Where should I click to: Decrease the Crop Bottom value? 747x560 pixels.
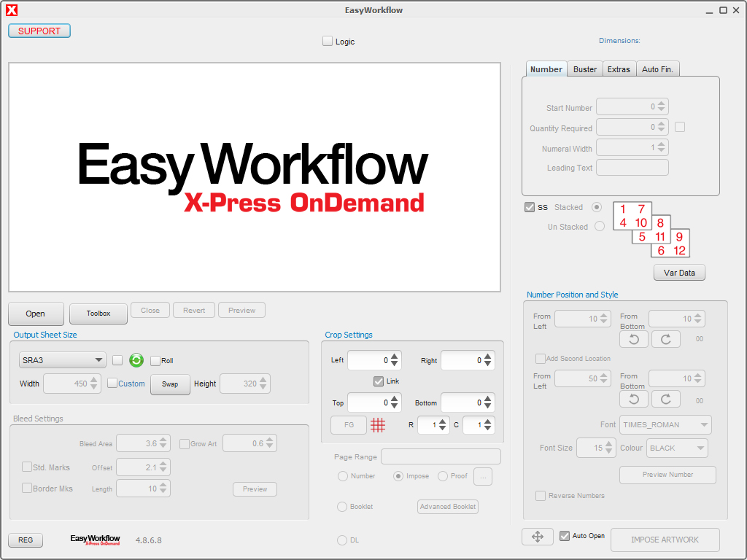[x=488, y=406]
